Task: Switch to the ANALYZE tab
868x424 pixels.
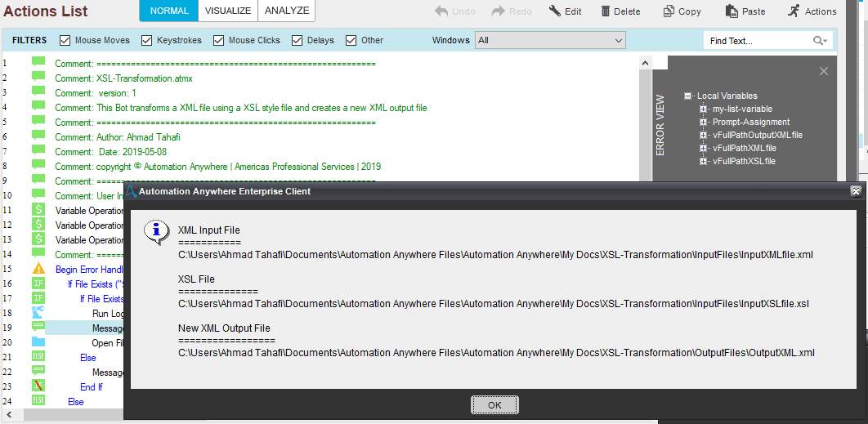Action: 287,11
